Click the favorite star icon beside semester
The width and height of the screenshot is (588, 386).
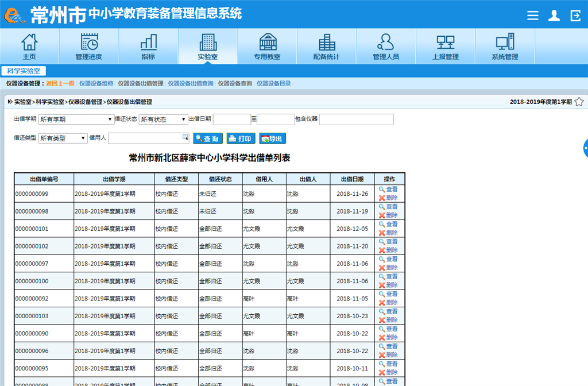pos(579,102)
